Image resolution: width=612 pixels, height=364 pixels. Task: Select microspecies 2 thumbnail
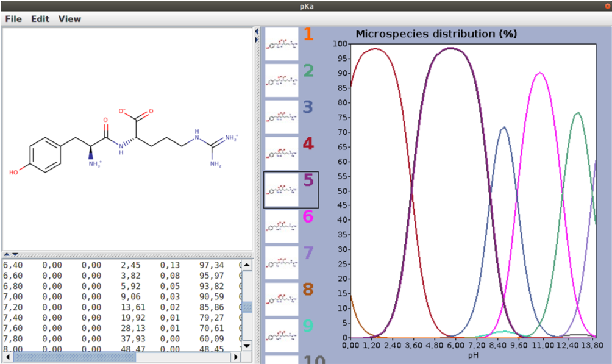coord(282,80)
